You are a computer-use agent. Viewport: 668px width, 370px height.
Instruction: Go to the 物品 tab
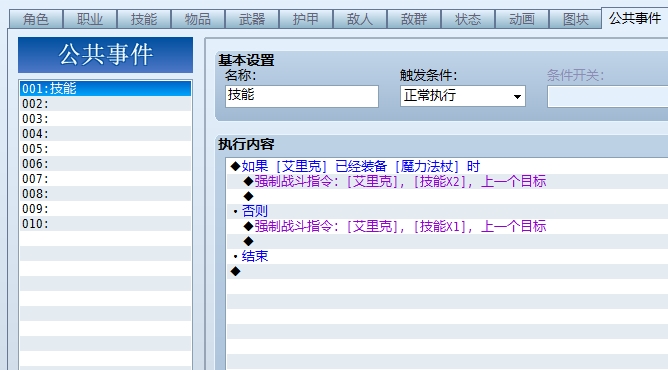198,19
